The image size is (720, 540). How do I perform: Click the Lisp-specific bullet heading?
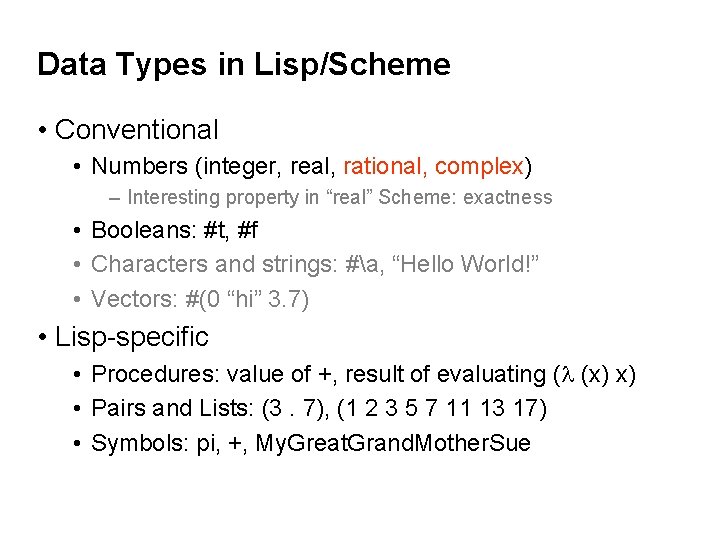point(131,337)
